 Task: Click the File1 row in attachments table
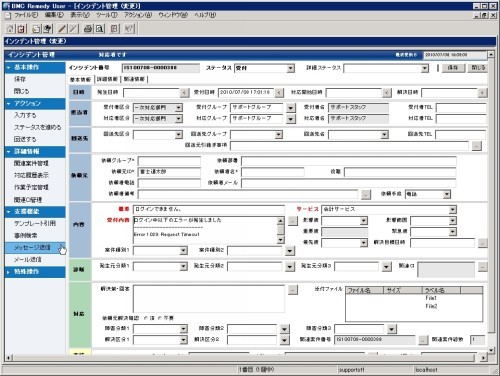(x=414, y=298)
